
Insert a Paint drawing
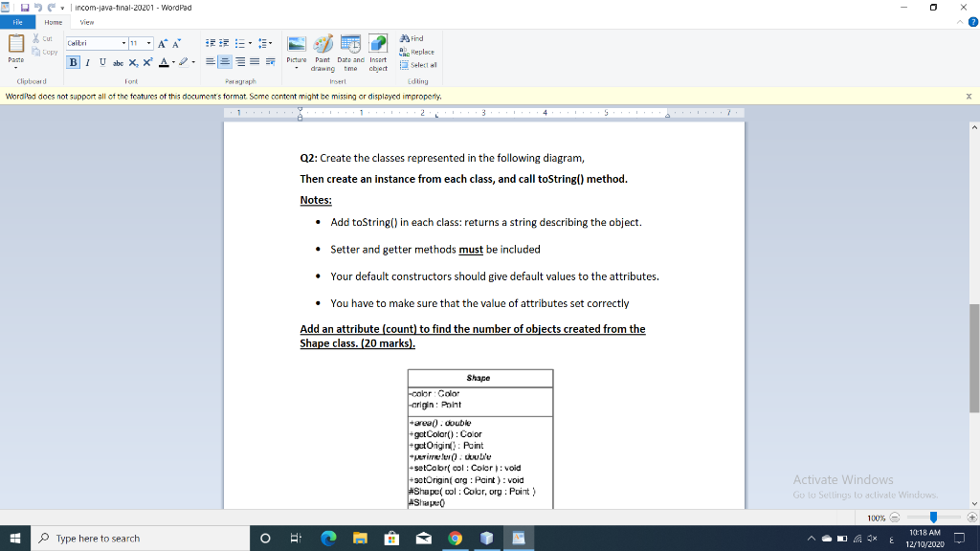[x=323, y=53]
